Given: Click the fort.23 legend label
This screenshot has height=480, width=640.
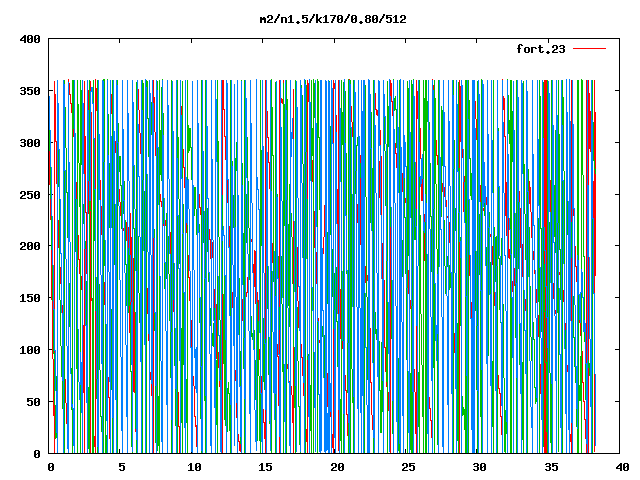Looking at the screenshot, I should (x=541, y=49).
